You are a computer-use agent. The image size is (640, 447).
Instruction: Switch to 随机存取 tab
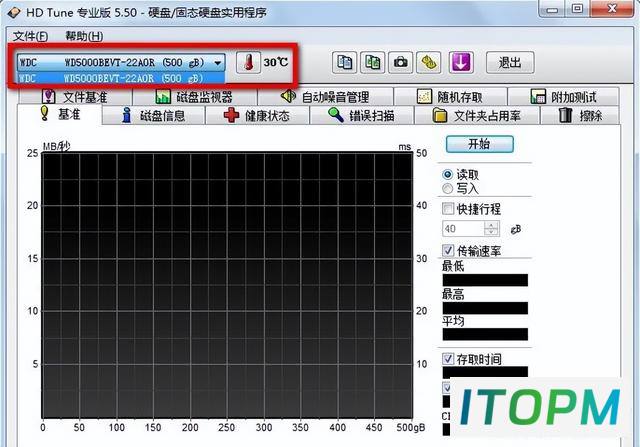point(450,97)
